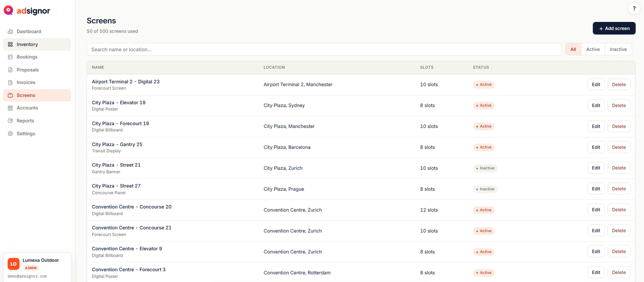This screenshot has width=644, height=282.
Task: Click the Settings gear icon
Action: pyautogui.click(x=10, y=133)
